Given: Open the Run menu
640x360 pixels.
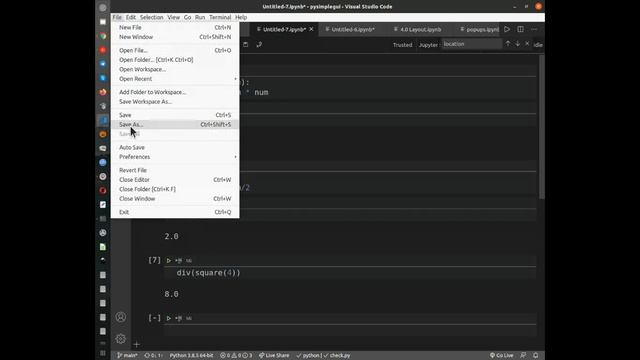Looking at the screenshot, I should [x=200, y=17].
